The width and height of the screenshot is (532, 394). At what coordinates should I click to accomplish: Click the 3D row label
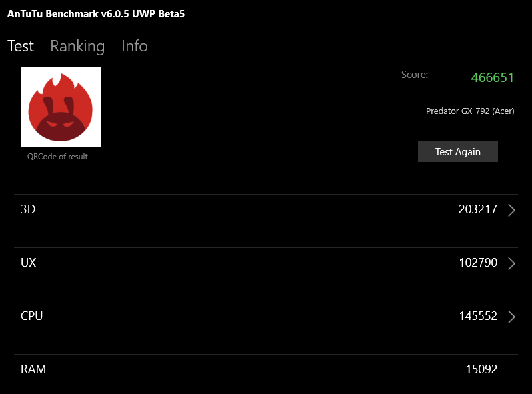pyautogui.click(x=28, y=209)
